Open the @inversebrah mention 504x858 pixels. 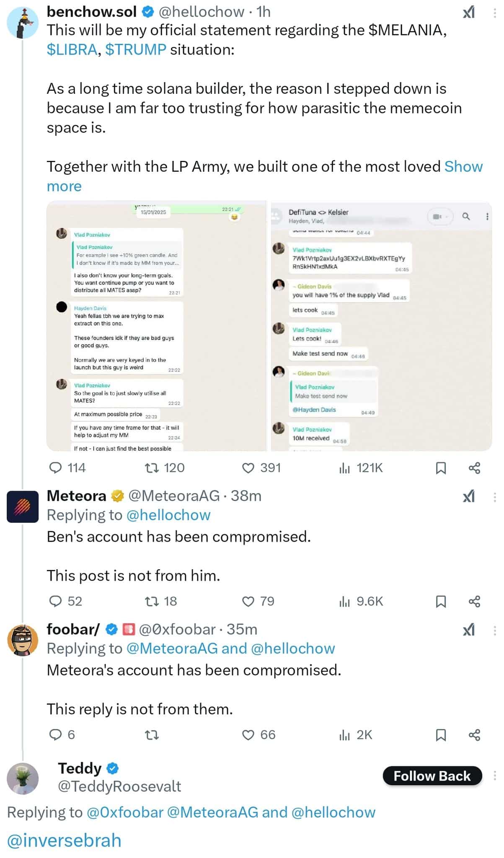click(64, 840)
